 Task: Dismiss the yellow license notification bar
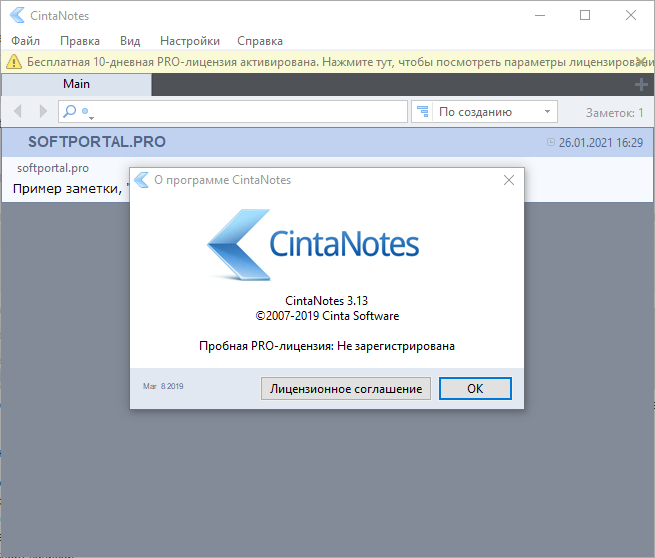pos(642,61)
